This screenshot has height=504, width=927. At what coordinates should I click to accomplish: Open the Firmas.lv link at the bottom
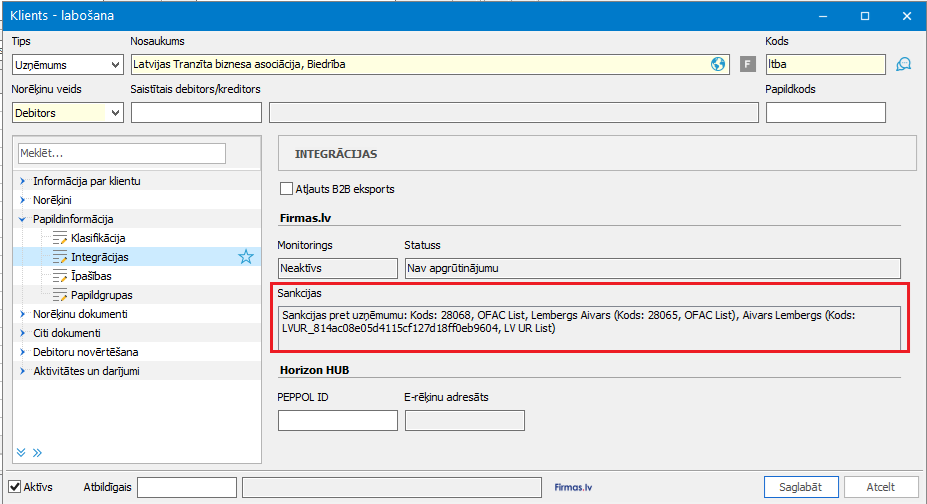(x=573, y=487)
